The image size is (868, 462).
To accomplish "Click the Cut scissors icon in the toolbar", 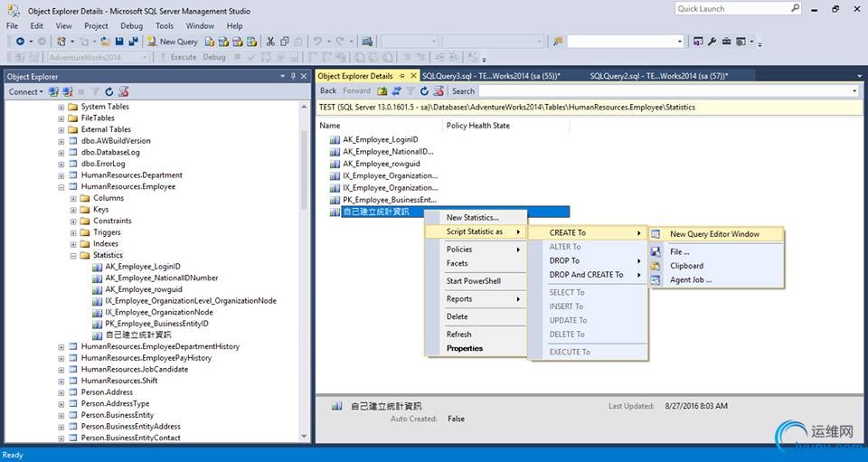I will [x=270, y=42].
